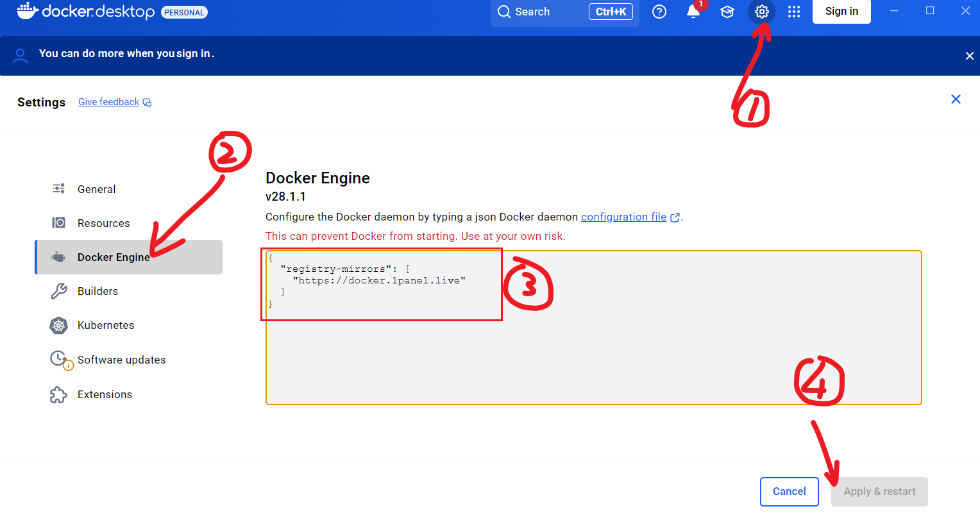
Task: Open the configuration file documentation link
Action: (623, 217)
